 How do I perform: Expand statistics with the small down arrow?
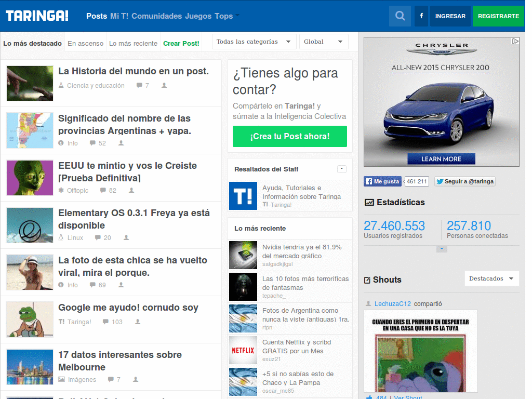[x=442, y=249]
